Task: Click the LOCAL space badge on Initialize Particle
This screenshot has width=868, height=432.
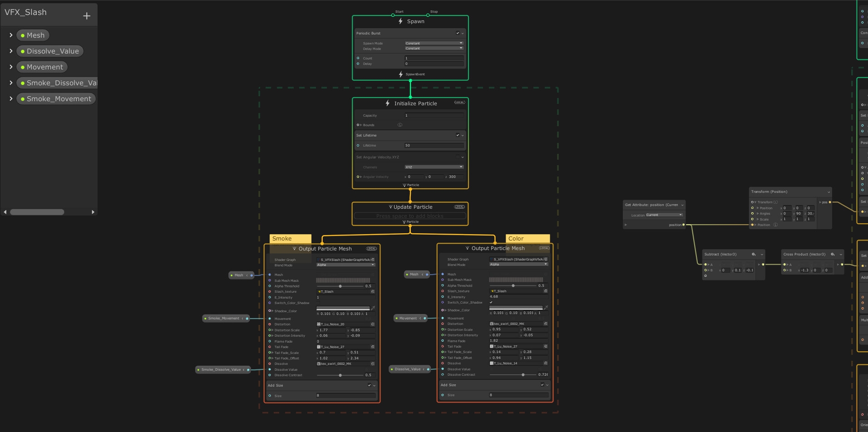Action: click(x=459, y=103)
